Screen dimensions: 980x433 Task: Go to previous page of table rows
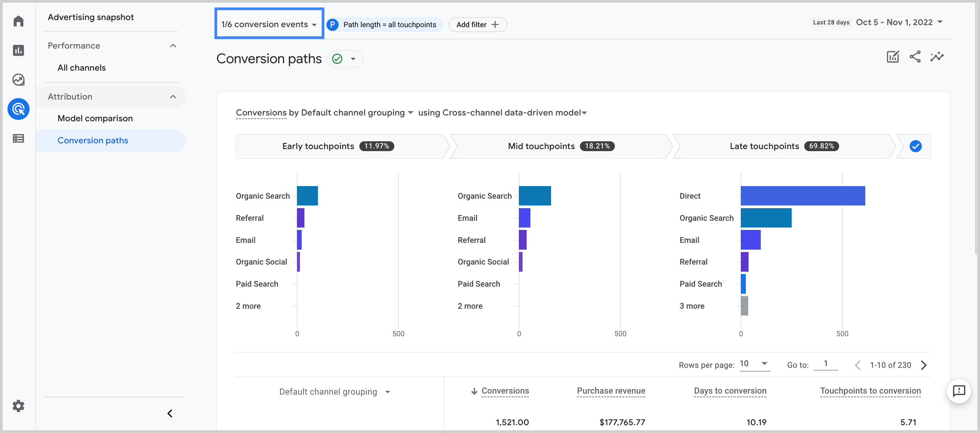coord(857,365)
